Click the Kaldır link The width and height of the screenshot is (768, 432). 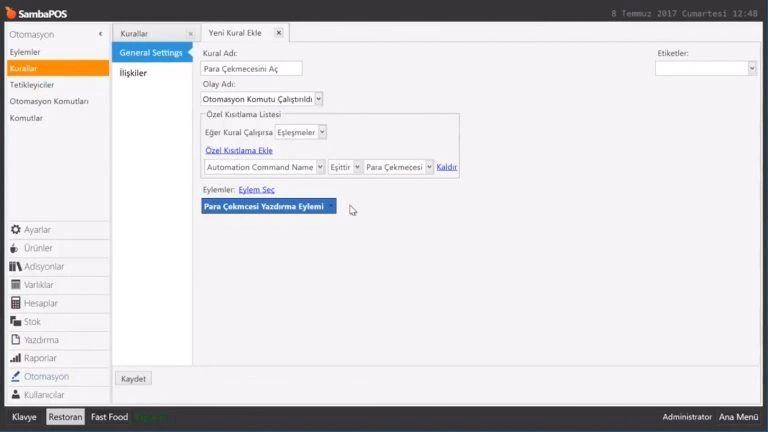pos(447,167)
